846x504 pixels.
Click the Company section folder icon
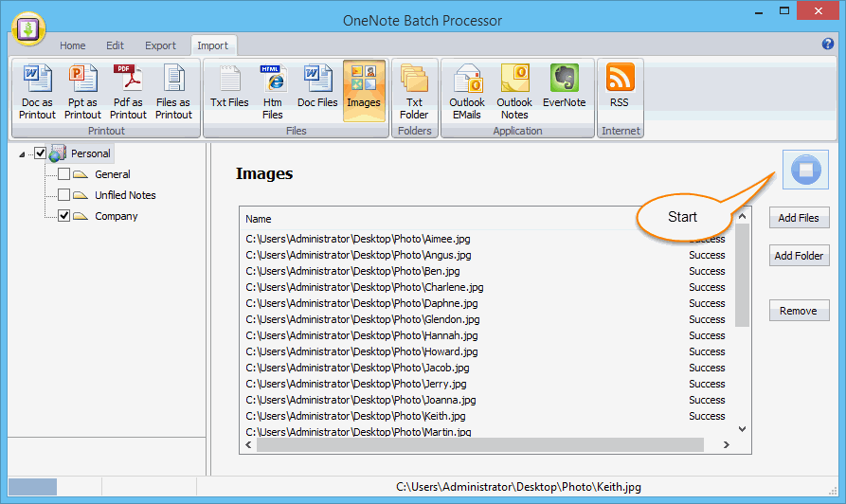pyautogui.click(x=81, y=216)
